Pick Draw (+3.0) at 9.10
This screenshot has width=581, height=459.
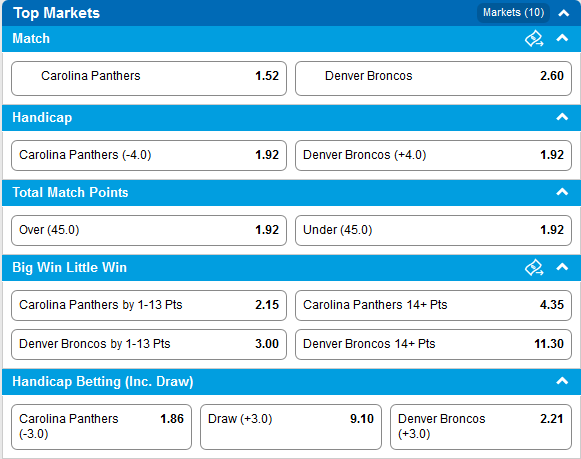tap(291, 427)
